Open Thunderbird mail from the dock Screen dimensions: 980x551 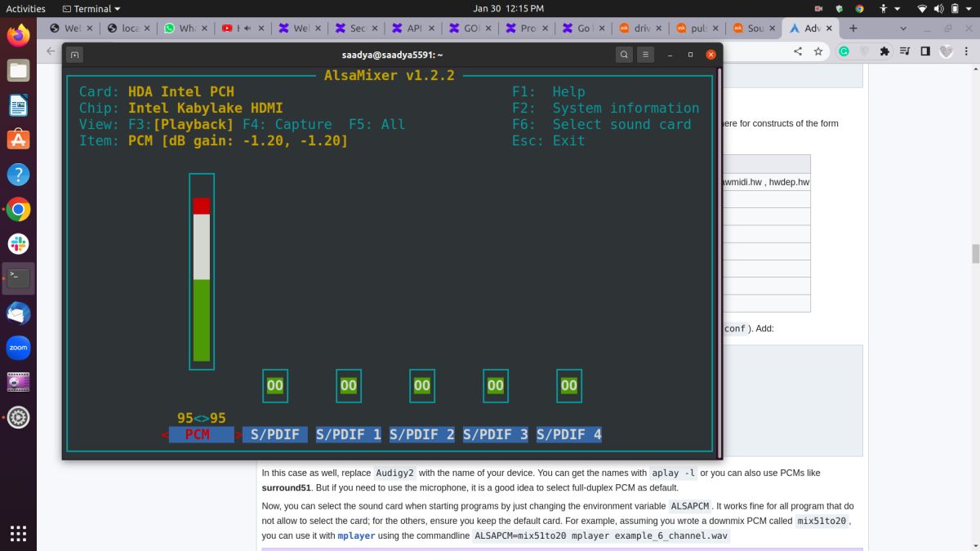pyautogui.click(x=18, y=313)
